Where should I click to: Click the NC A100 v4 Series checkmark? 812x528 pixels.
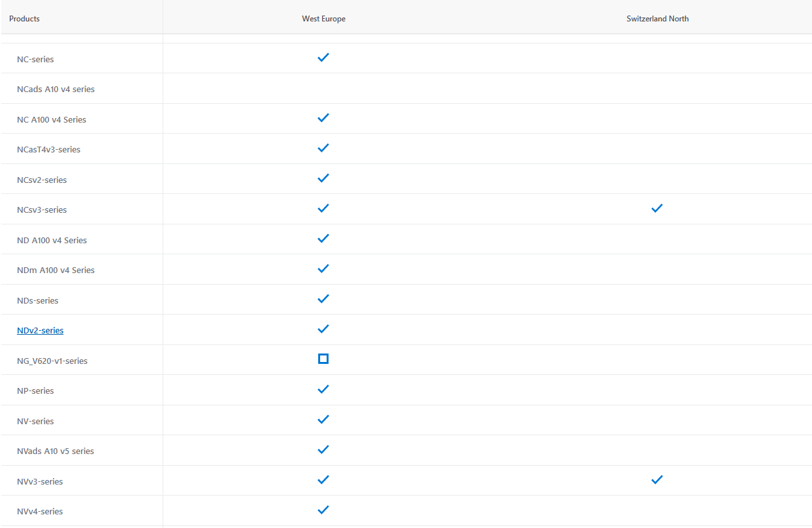[x=323, y=117]
